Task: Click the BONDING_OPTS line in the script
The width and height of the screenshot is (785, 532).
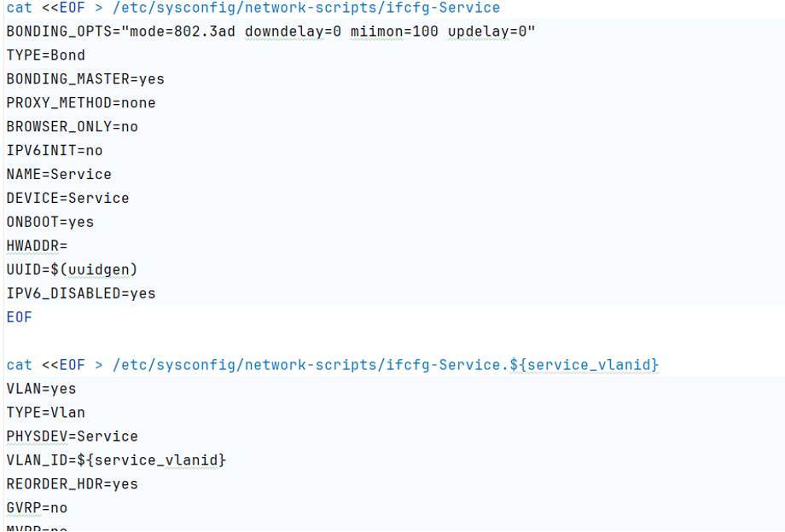Action: coord(270,32)
